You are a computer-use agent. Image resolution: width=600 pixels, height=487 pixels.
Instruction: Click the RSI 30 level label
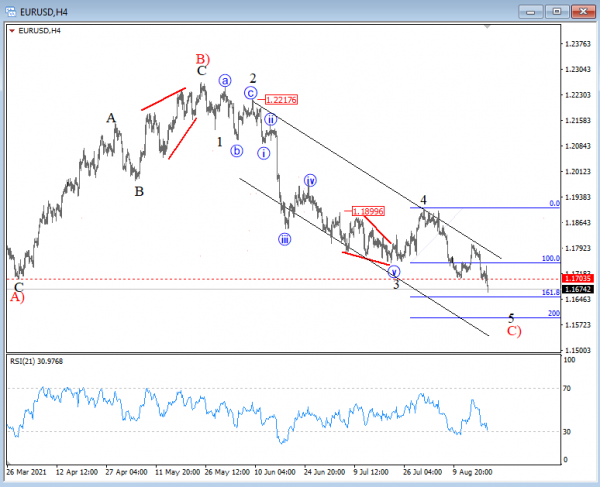(x=567, y=432)
